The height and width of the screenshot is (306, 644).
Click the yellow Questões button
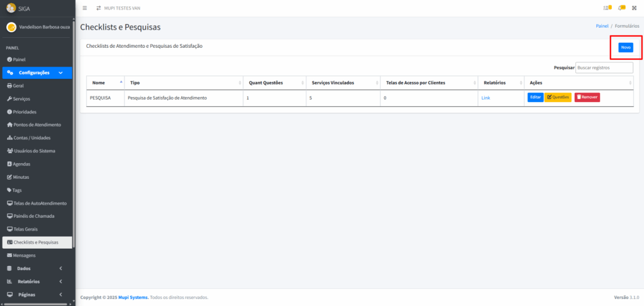tap(558, 98)
